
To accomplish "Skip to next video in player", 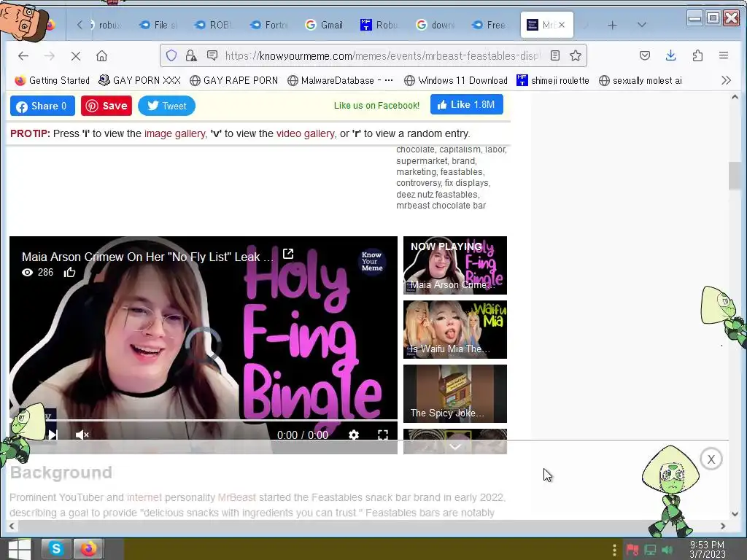I will click(53, 435).
